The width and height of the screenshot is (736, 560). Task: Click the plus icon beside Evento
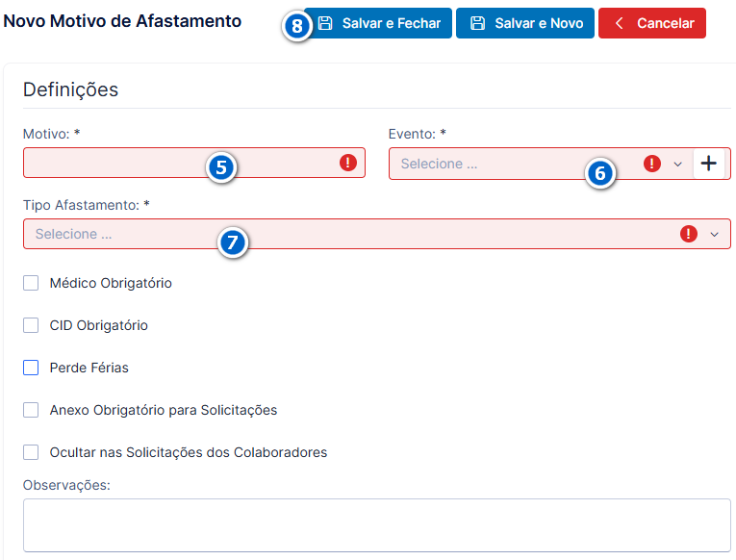coord(708,164)
